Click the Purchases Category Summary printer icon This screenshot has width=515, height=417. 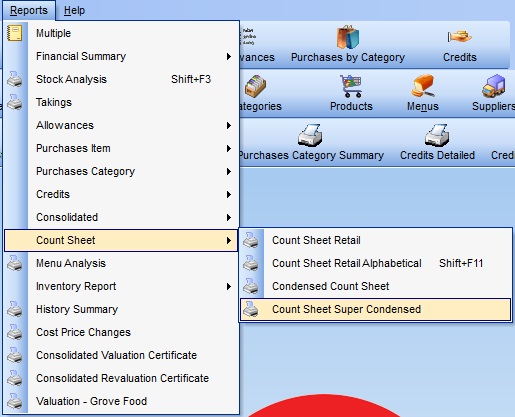(x=310, y=135)
